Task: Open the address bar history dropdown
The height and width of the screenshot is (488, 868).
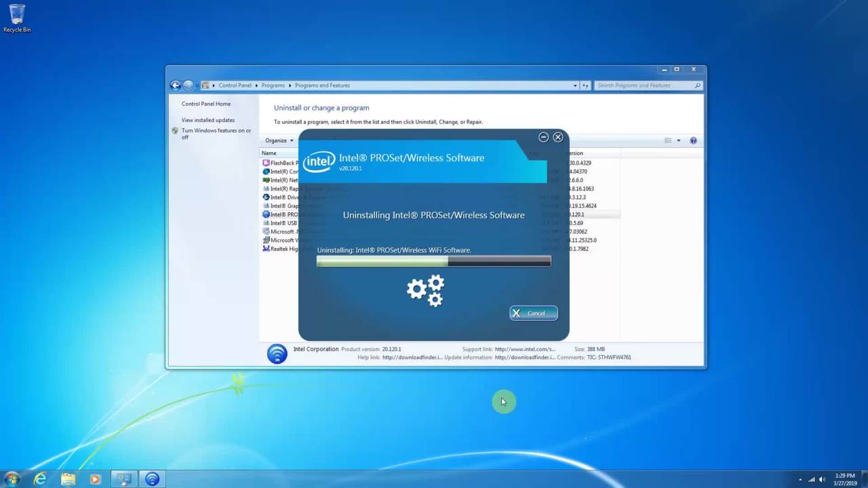Action: (575, 85)
